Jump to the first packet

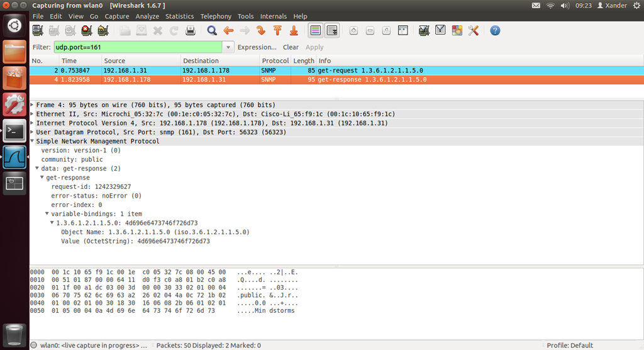(277, 30)
